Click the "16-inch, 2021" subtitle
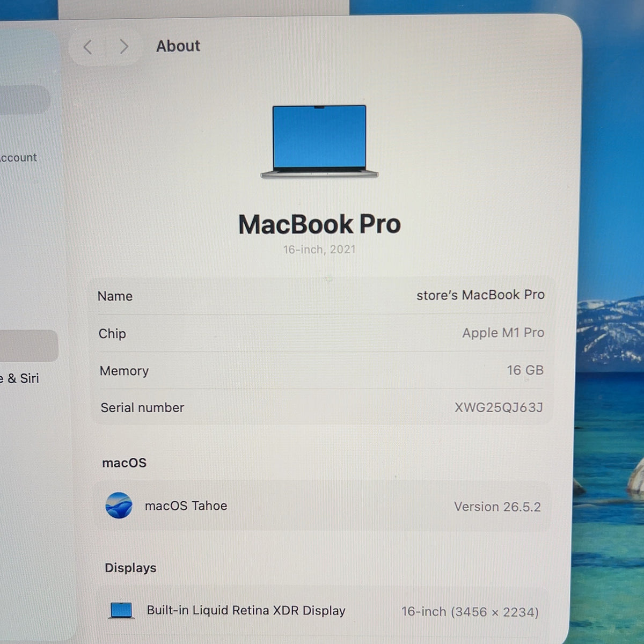644x644 pixels. [319, 250]
